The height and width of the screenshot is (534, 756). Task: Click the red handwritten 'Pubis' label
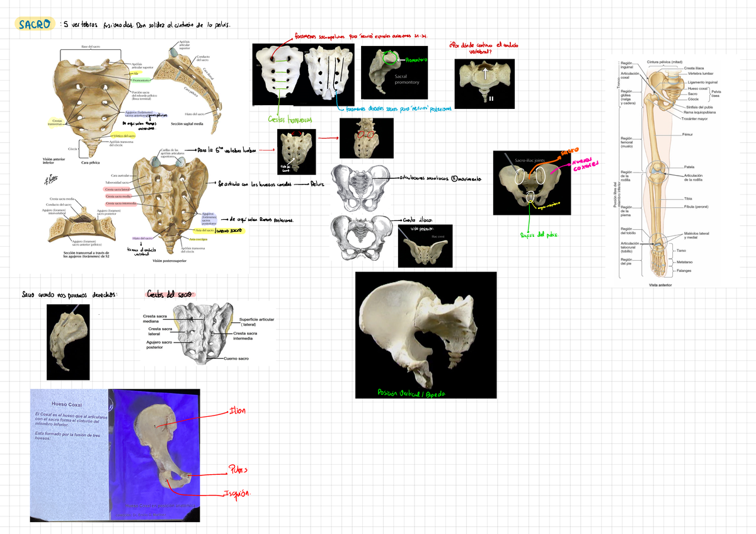click(x=237, y=470)
